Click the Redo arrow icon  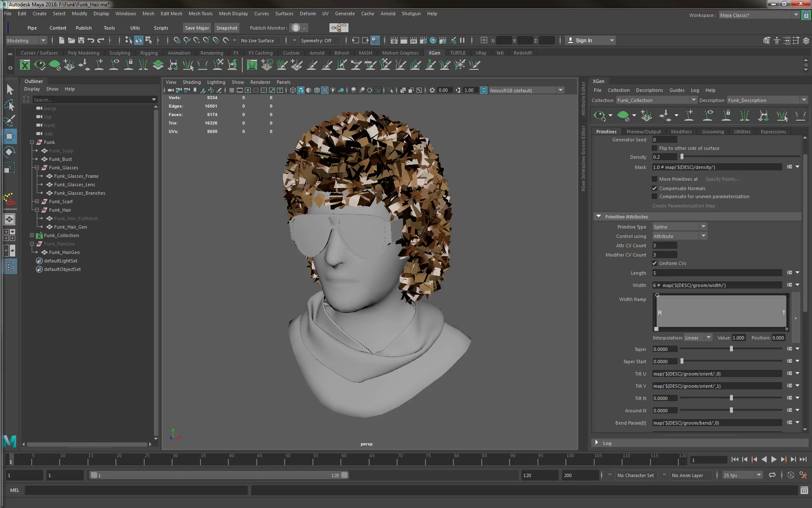pos(101,40)
